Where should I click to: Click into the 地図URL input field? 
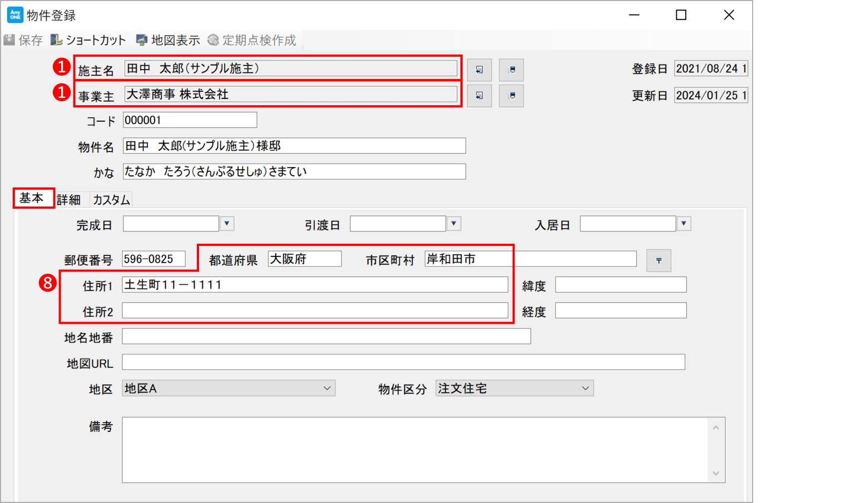point(403,362)
